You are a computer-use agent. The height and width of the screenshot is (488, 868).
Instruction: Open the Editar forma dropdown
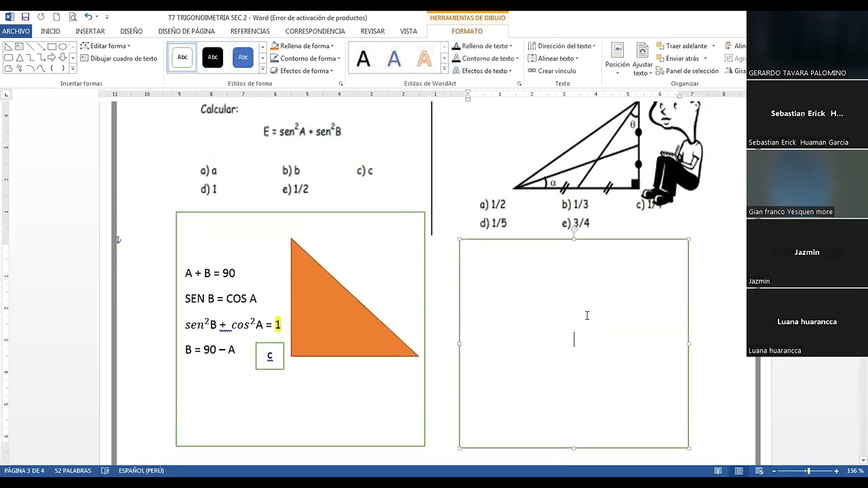(x=106, y=46)
